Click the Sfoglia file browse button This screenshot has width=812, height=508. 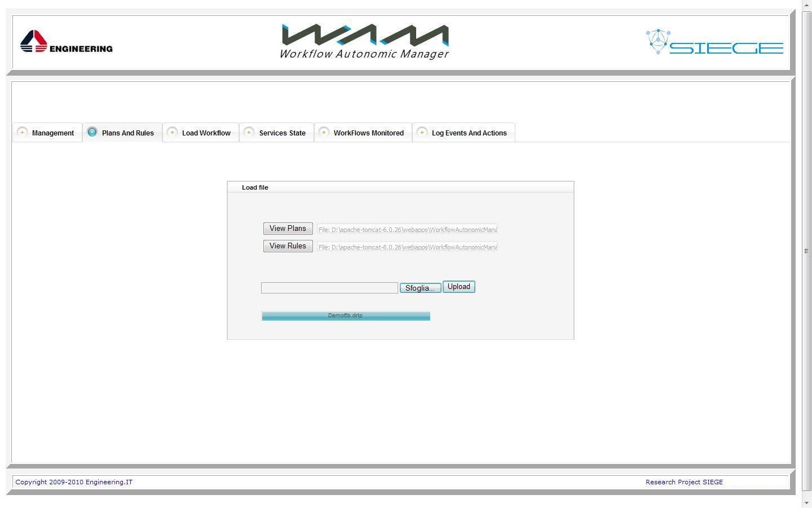click(x=420, y=287)
